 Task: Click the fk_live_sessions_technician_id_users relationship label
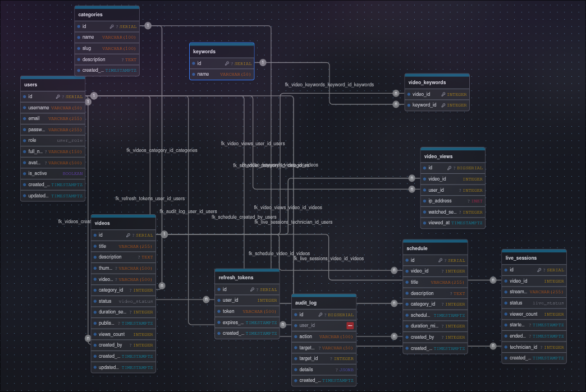pyautogui.click(x=294, y=222)
